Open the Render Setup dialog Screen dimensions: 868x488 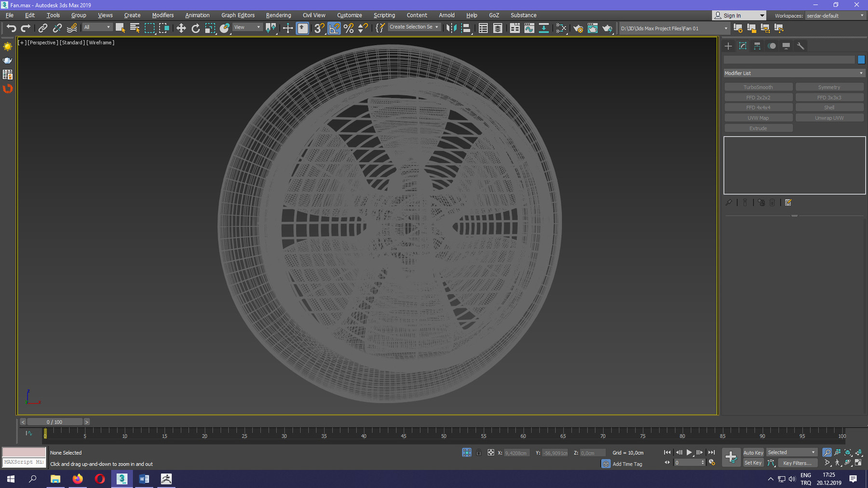[x=578, y=28]
